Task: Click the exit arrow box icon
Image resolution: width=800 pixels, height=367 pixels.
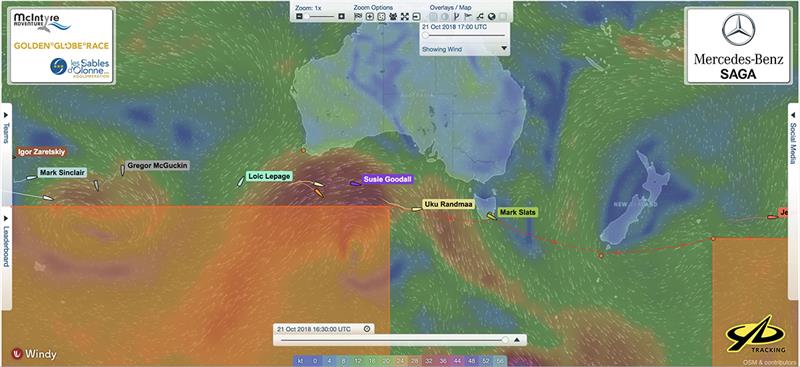Action: [416, 16]
